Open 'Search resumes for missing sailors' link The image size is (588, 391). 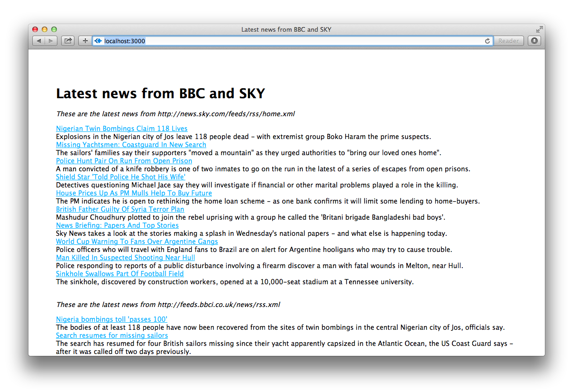[112, 335]
